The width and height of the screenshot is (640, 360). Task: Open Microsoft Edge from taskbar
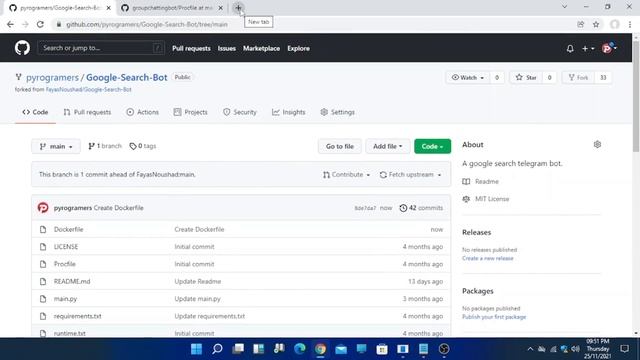pyautogui.click(x=300, y=349)
